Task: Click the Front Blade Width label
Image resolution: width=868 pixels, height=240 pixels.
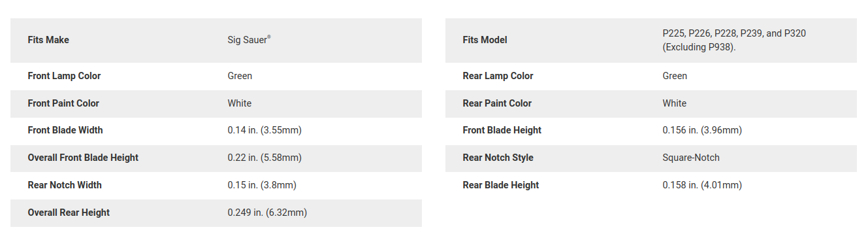Action: (x=65, y=130)
